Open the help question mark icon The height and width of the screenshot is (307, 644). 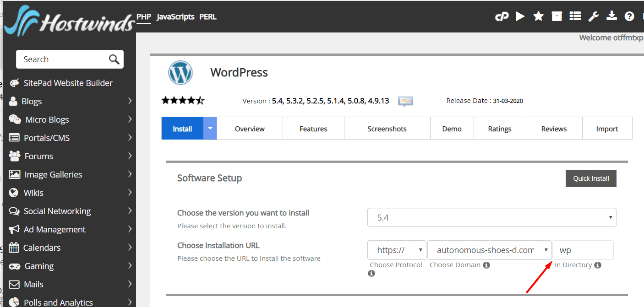pos(629,16)
